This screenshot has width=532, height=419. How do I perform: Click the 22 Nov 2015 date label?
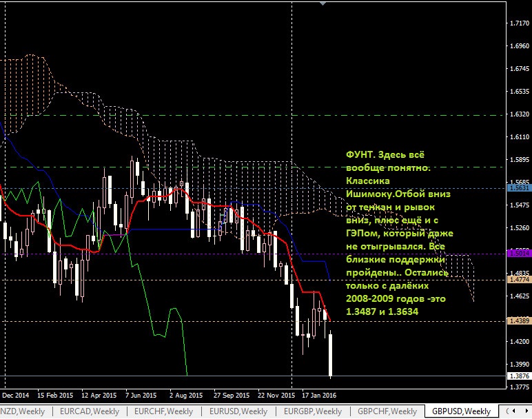pos(276,396)
